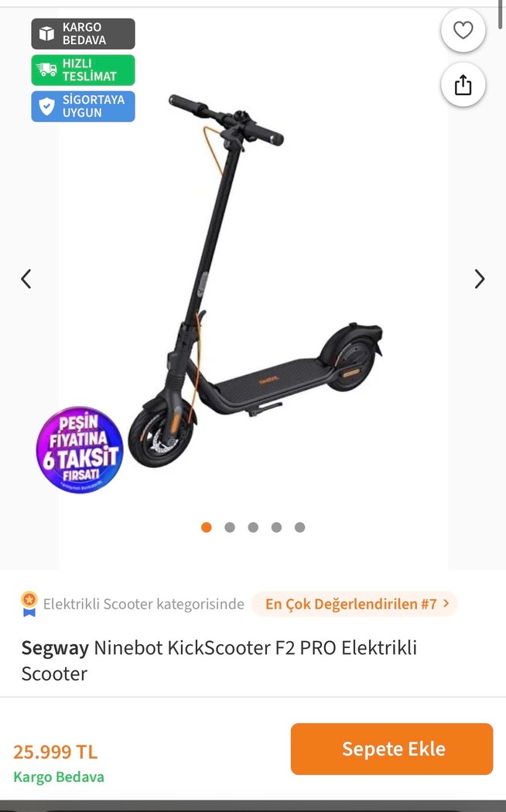Select the fifth image carousel dot
The height and width of the screenshot is (812, 506).
pos(299,527)
